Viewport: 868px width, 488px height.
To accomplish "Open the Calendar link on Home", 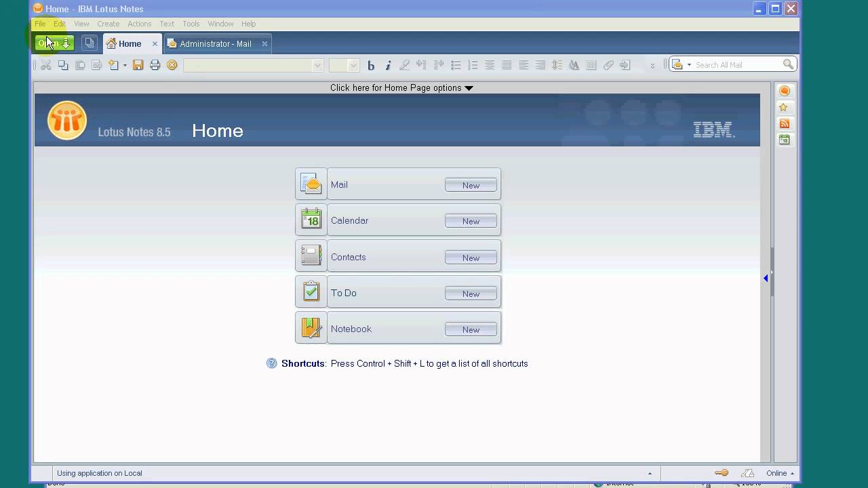I will [x=349, y=220].
